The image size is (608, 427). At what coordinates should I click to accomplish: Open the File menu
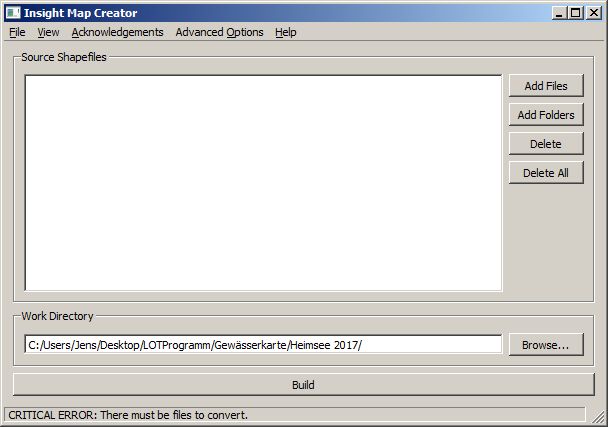17,32
